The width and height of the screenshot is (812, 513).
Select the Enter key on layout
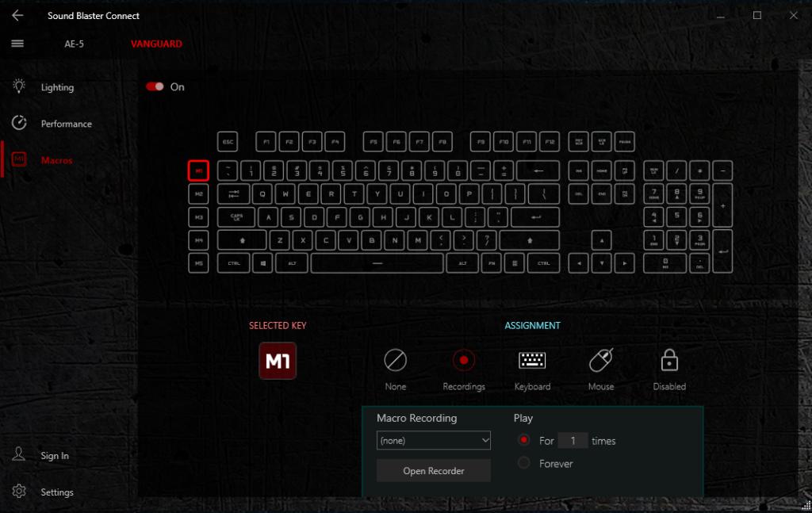click(x=535, y=217)
